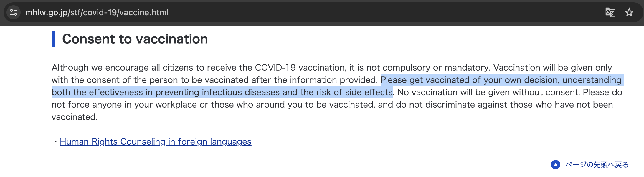
Task: Click the final word 'vaccinated.' of the paragraph
Action: 75,117
